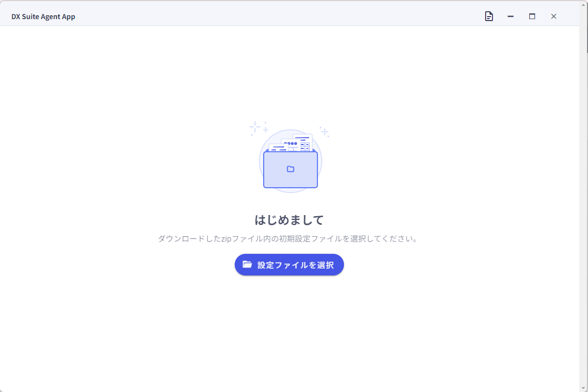Click the DX Suite Agent App title text
The width and height of the screenshot is (588, 392).
pyautogui.click(x=43, y=17)
